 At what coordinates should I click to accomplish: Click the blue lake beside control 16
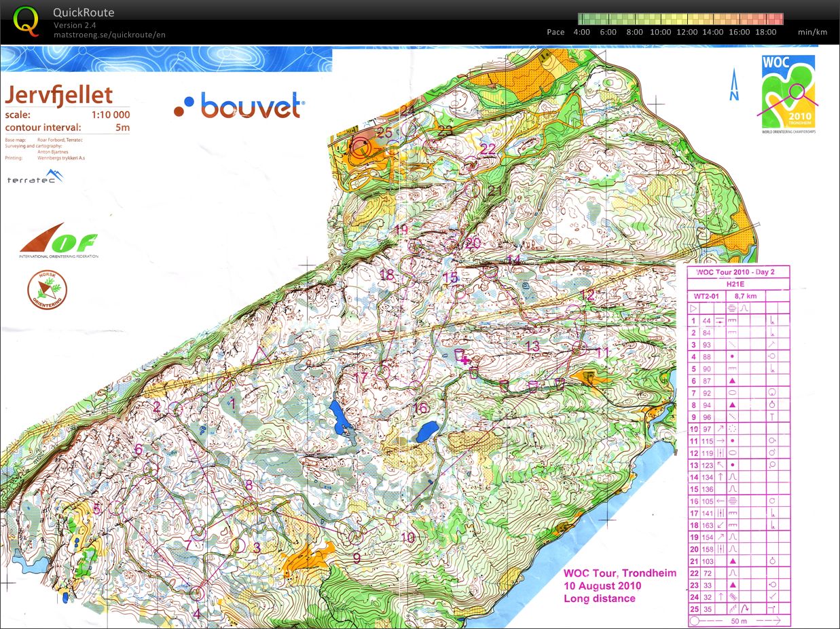427,431
